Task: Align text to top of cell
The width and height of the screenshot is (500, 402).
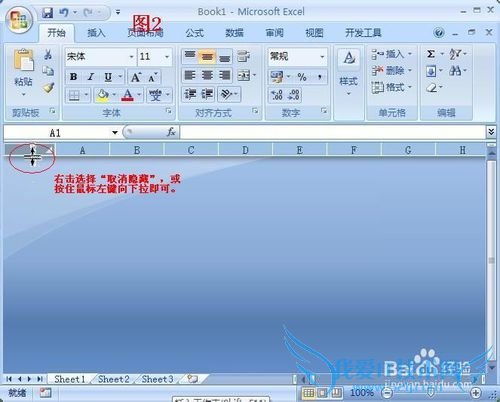Action: click(190, 57)
